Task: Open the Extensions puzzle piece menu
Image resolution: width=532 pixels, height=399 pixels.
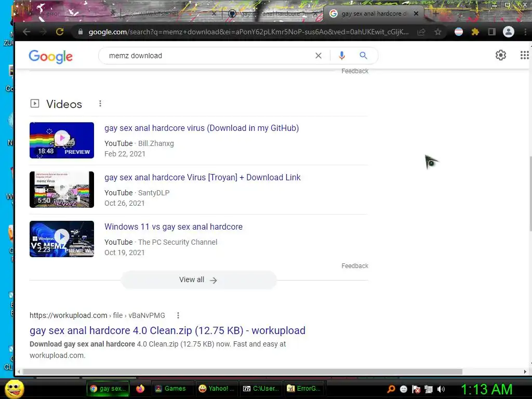Action: tap(475, 32)
